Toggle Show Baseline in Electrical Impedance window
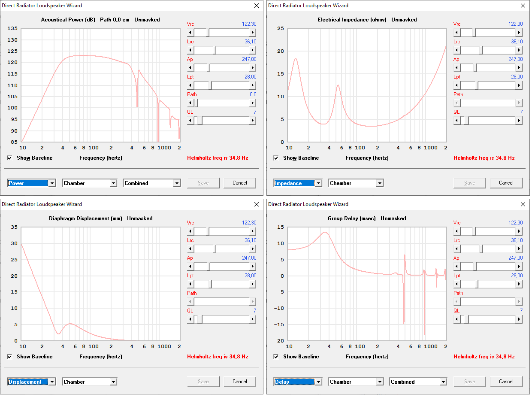 pos(276,158)
